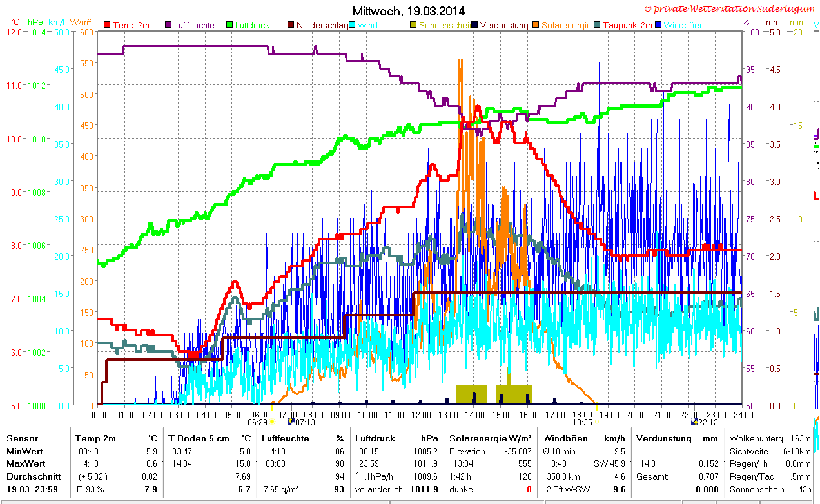Image resolution: width=820 pixels, height=504 pixels.
Task: Click the Taupunkt 2m legend label
Action: (x=627, y=25)
